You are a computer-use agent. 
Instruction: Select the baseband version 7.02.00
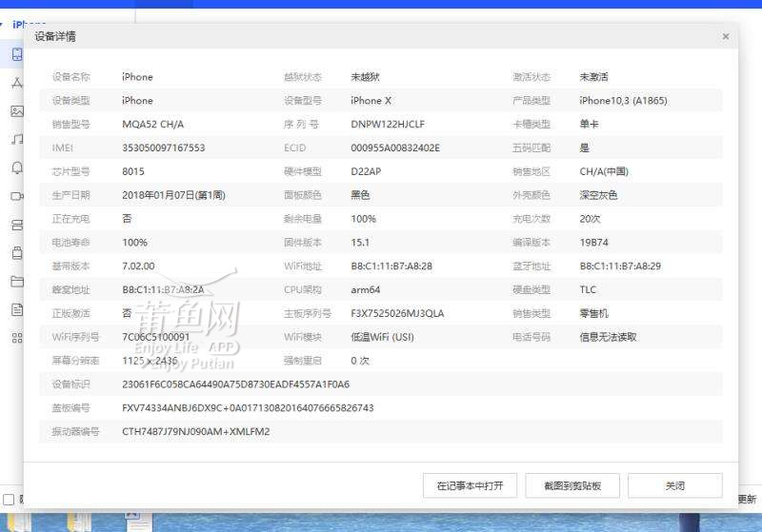(x=138, y=266)
